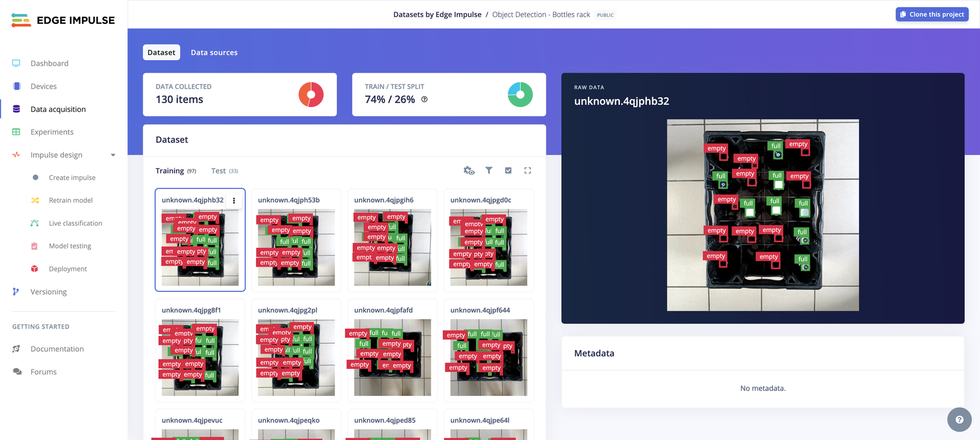Open the help bubble button
This screenshot has width=980, height=440.
point(959,420)
